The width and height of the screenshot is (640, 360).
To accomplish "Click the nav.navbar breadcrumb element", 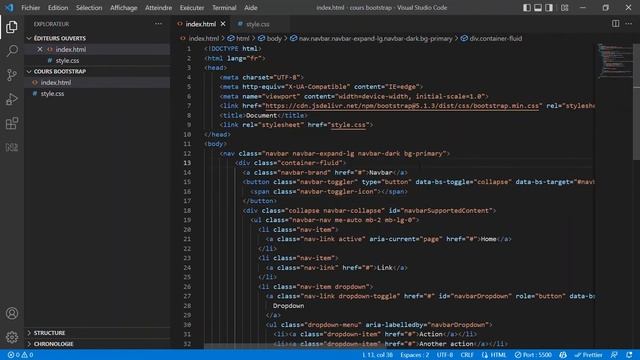I will coord(371,38).
